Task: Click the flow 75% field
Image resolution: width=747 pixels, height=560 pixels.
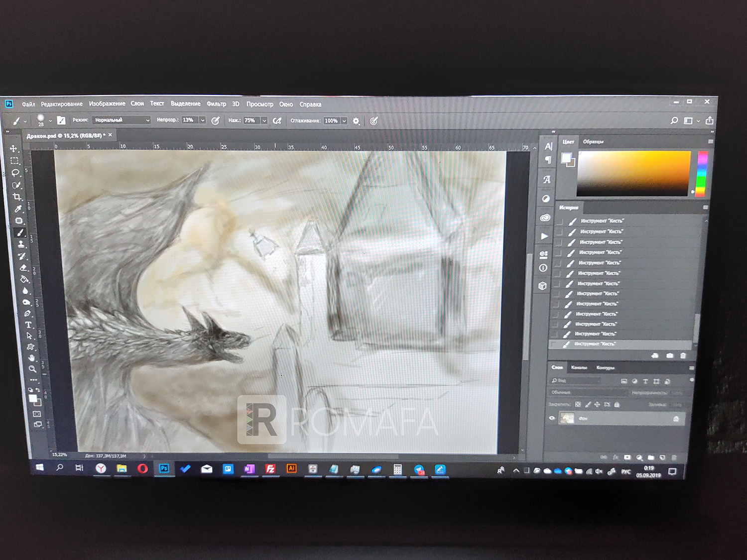Action: click(252, 120)
